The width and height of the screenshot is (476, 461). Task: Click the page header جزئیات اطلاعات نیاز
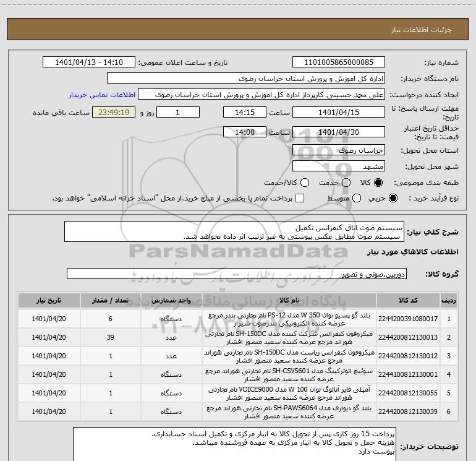pyautogui.click(x=422, y=30)
